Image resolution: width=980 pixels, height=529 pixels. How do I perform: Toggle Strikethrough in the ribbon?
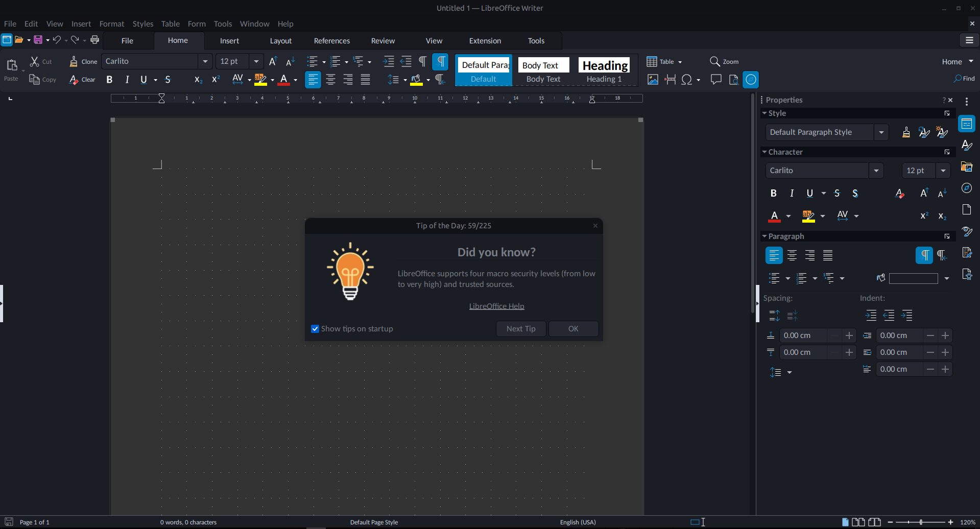168,80
